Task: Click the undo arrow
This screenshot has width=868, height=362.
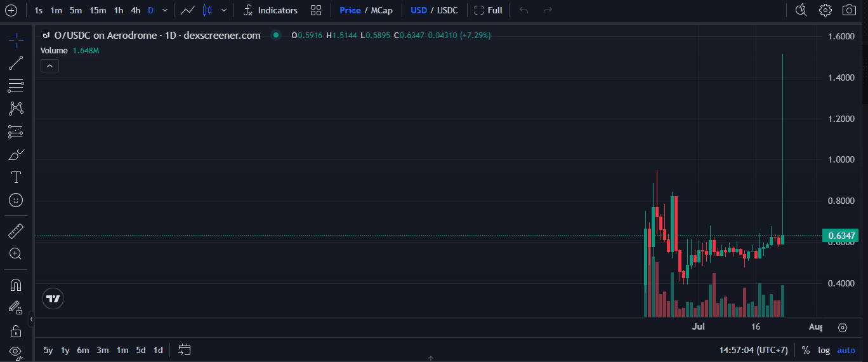Action: point(523,10)
